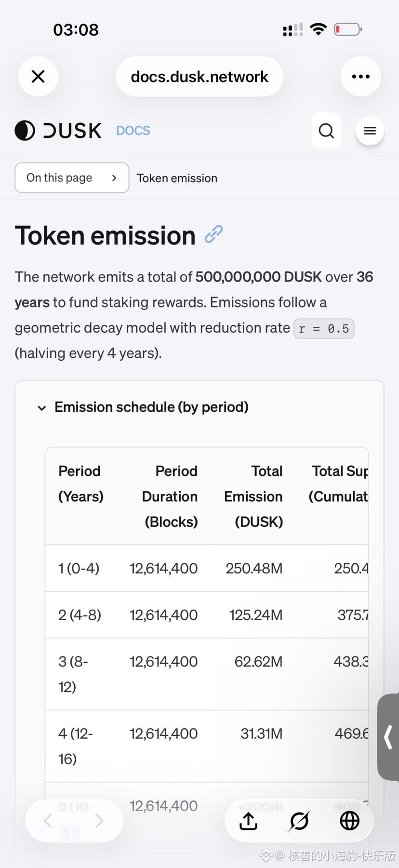
Task: Tap the share upload icon
Action: point(249,821)
